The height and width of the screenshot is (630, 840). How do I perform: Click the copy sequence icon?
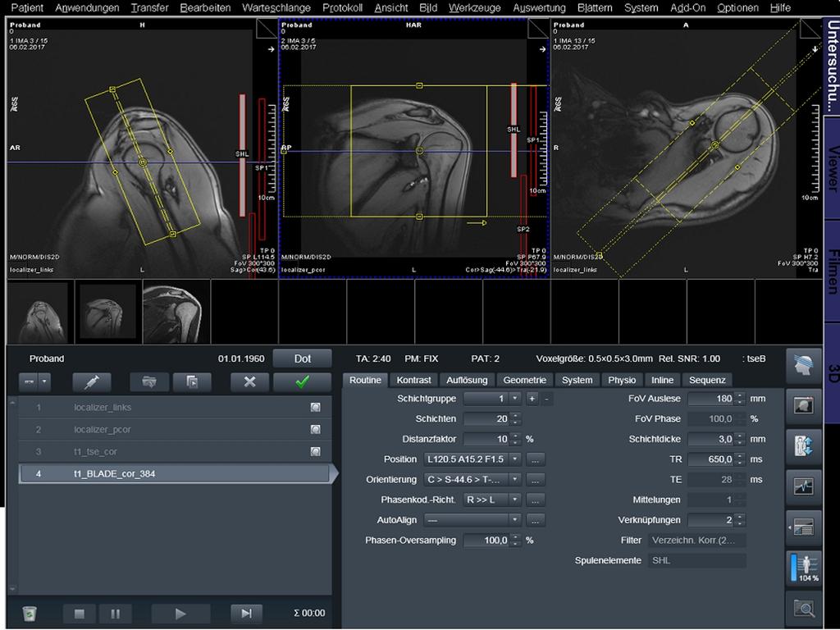(x=191, y=382)
